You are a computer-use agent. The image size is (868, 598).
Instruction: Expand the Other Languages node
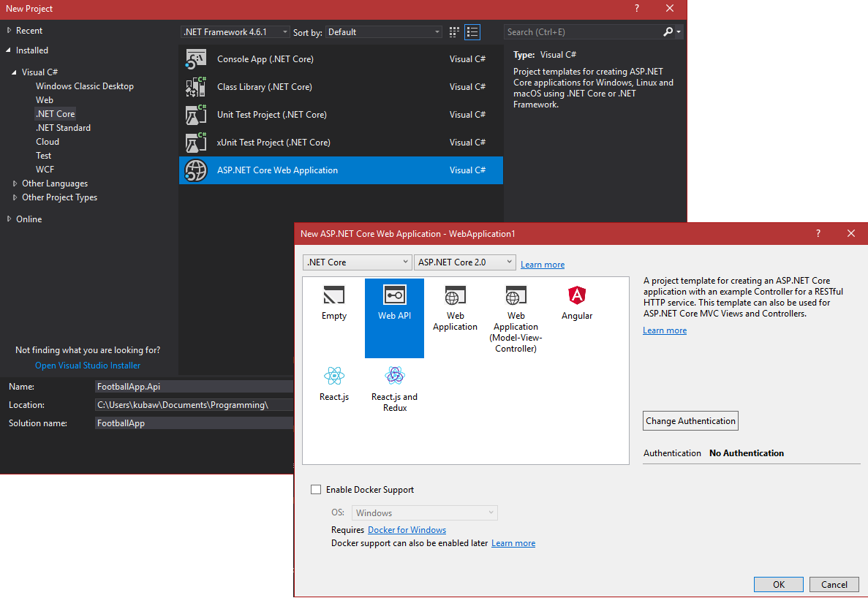[x=15, y=183]
